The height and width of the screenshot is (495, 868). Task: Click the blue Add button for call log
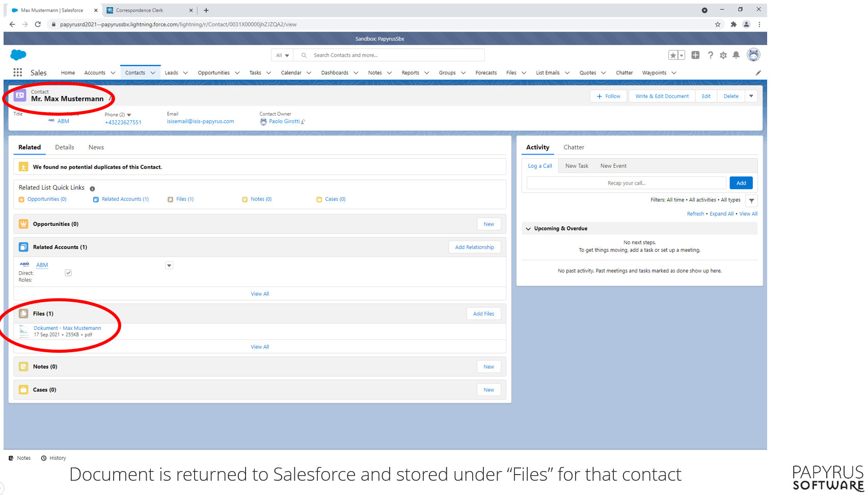pyautogui.click(x=741, y=183)
